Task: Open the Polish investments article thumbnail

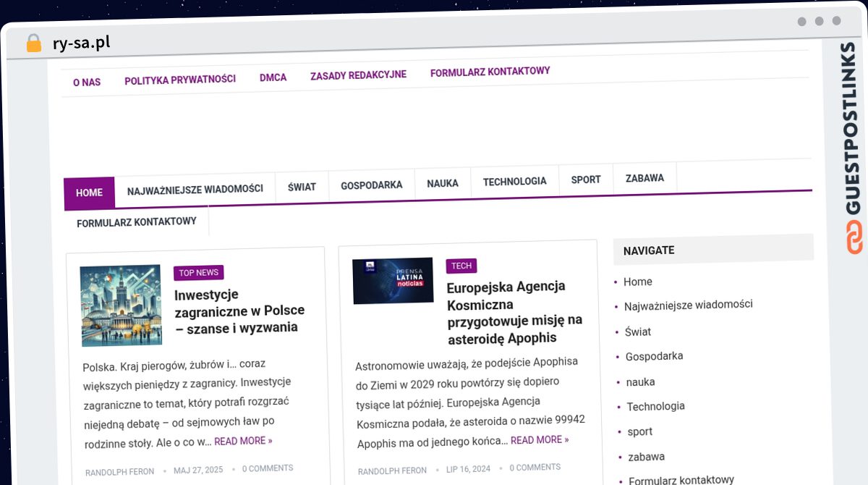Action: coord(121,305)
